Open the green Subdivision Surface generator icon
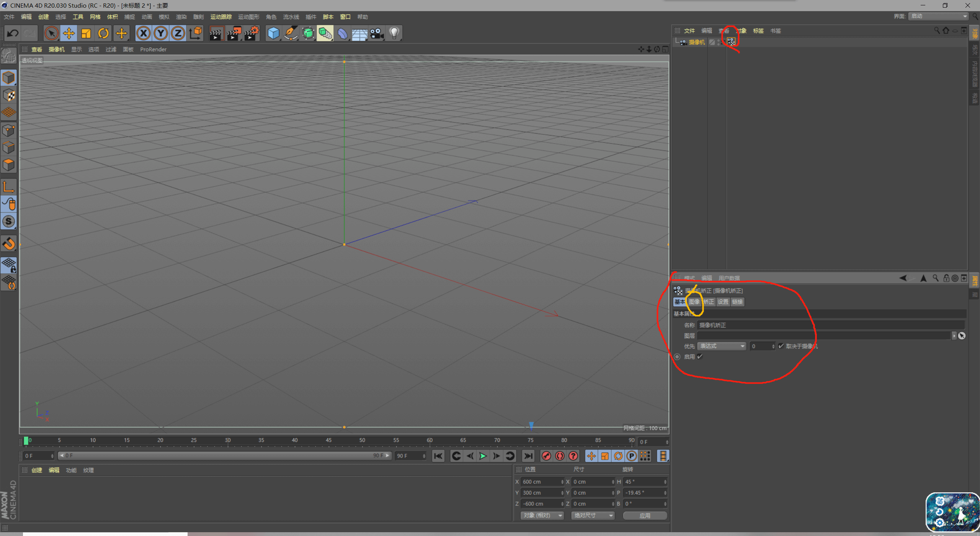Image resolution: width=980 pixels, height=536 pixels. pos(308,33)
